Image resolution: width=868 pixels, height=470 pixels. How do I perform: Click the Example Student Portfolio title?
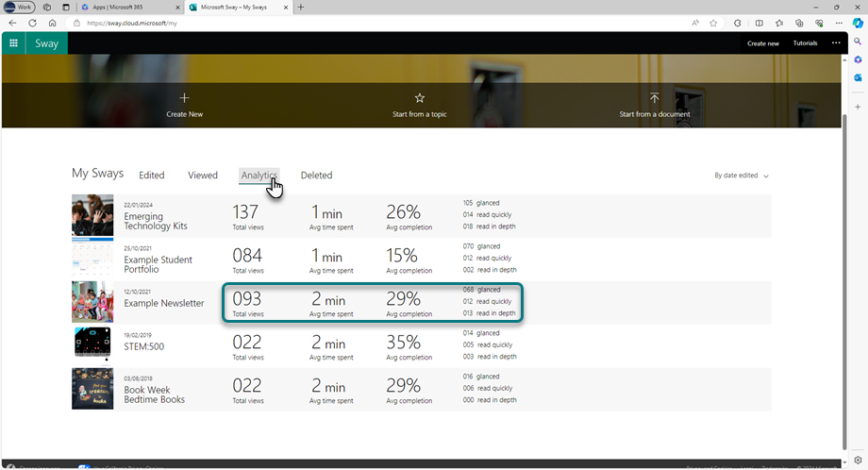(x=158, y=264)
